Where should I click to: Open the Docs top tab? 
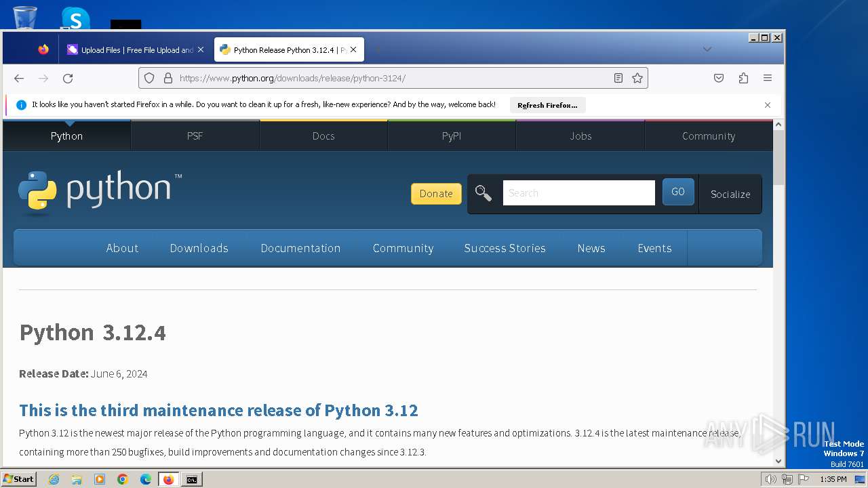(x=323, y=136)
